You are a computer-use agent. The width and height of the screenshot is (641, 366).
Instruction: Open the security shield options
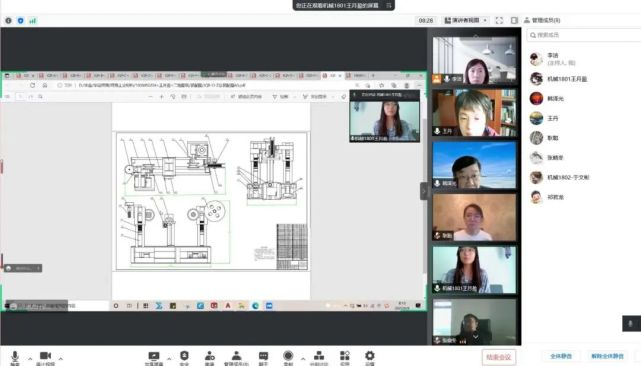(x=184, y=357)
